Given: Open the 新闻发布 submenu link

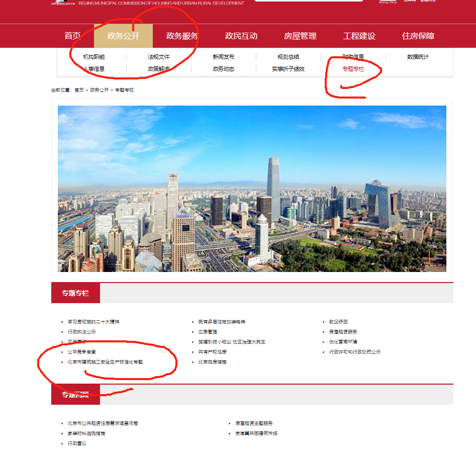Looking at the screenshot, I should tap(224, 57).
